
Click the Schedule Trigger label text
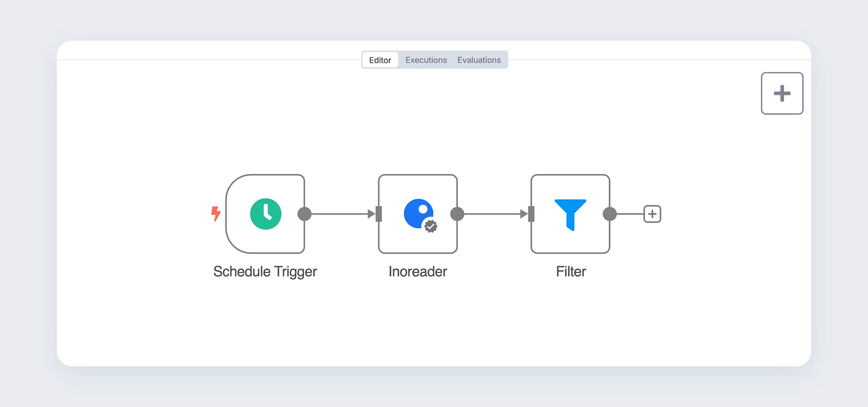(265, 272)
